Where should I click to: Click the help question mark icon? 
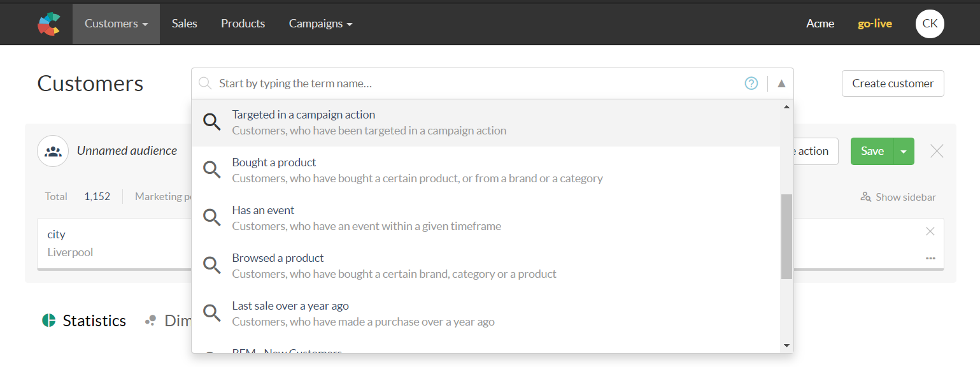point(751,83)
